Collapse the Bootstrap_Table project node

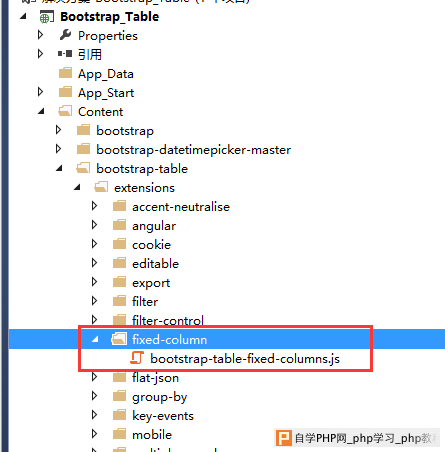coord(23,16)
